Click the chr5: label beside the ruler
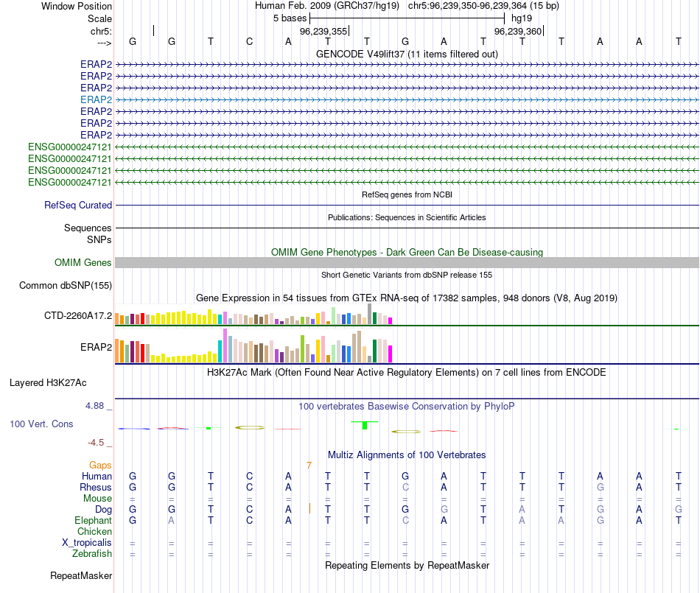This screenshot has height=593, width=700. coord(101,31)
